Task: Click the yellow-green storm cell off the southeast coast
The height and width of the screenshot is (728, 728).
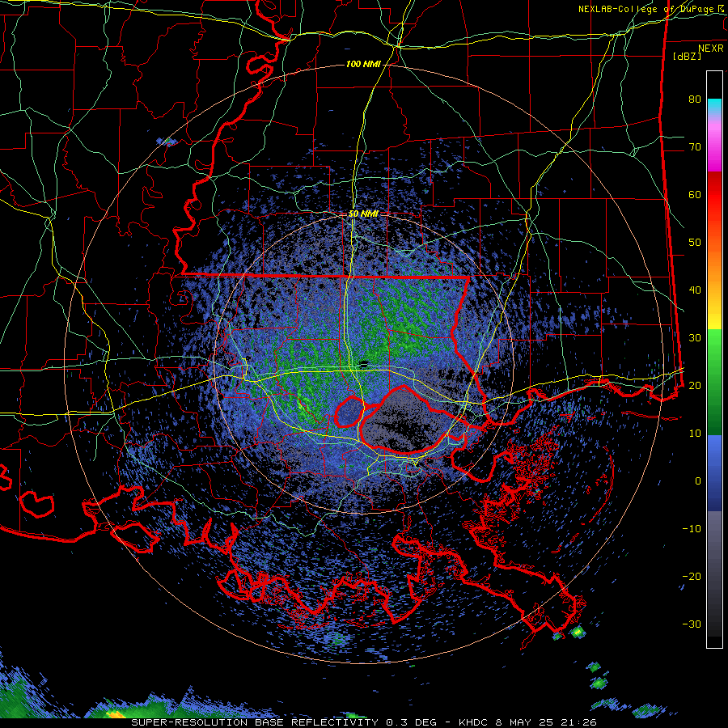Action: [577, 632]
